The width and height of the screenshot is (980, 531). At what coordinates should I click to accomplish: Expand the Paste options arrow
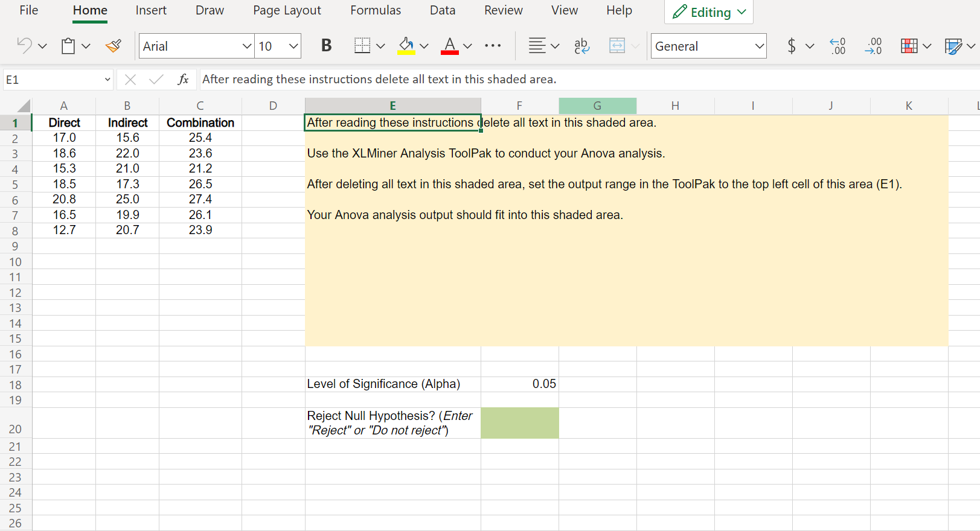point(86,46)
